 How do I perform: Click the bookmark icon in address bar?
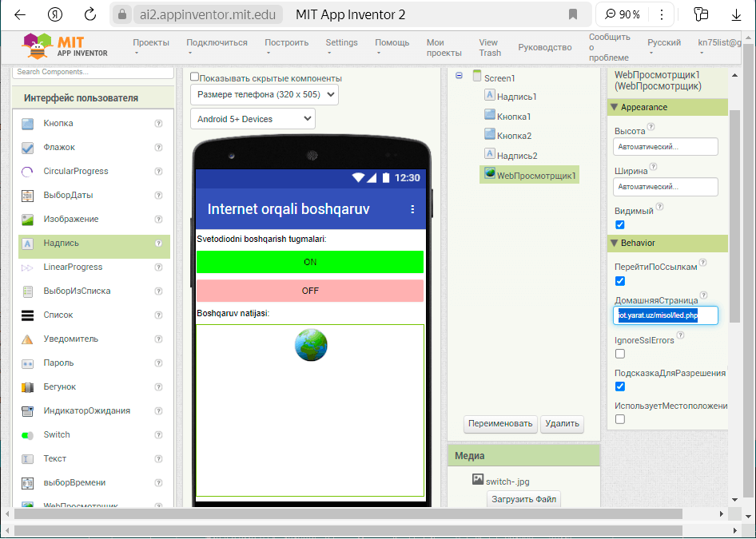(573, 14)
